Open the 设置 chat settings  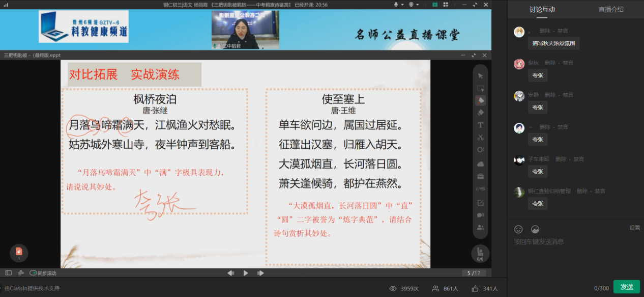pyautogui.click(x=634, y=228)
